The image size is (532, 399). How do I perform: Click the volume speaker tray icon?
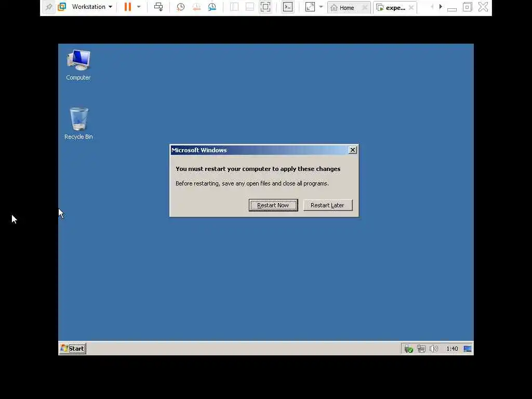coord(434,349)
